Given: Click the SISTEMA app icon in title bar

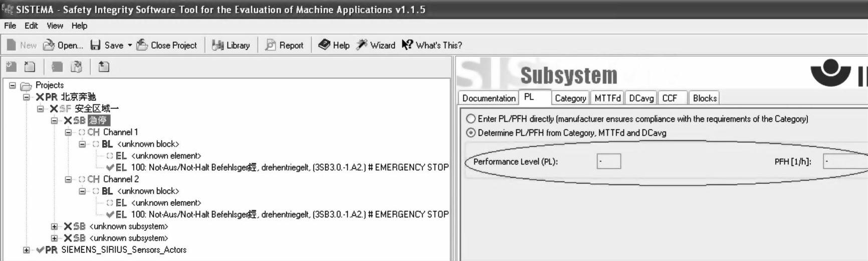Looking at the screenshot, I should coord(7,9).
